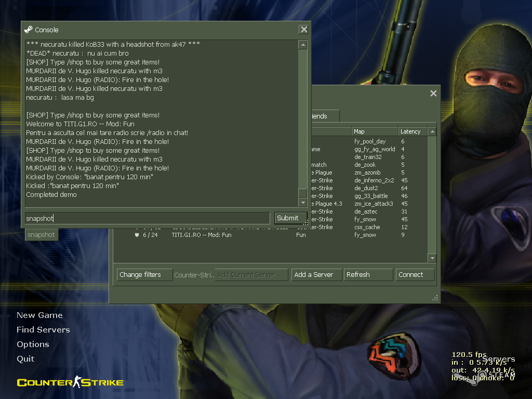Switch to the Friends tab

pyautogui.click(x=325, y=116)
